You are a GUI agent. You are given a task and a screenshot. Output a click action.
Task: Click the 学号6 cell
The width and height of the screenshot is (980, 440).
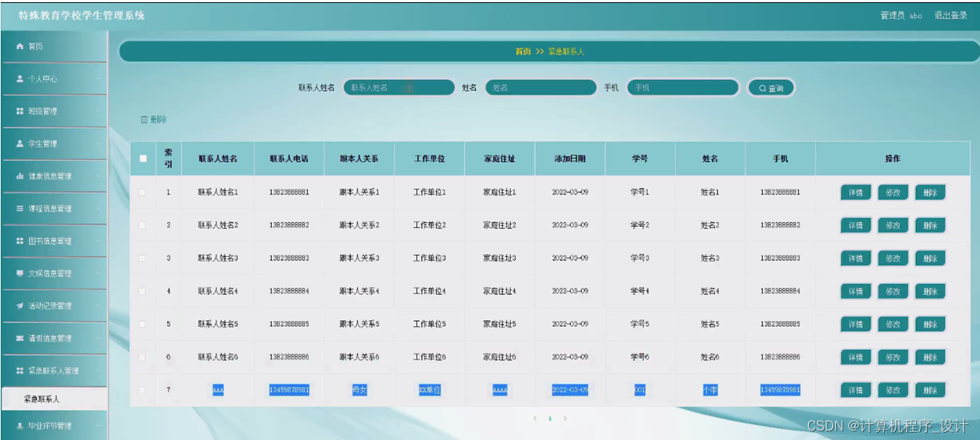click(x=639, y=357)
